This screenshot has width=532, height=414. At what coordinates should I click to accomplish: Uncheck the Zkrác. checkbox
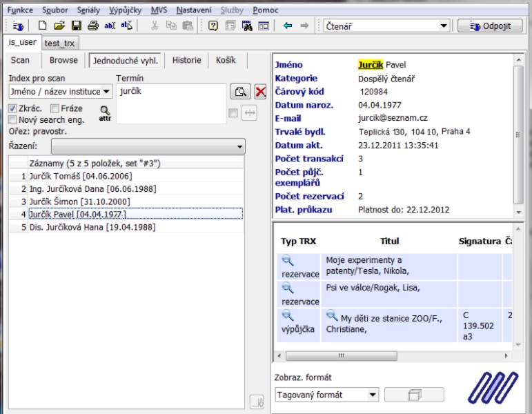coord(13,109)
